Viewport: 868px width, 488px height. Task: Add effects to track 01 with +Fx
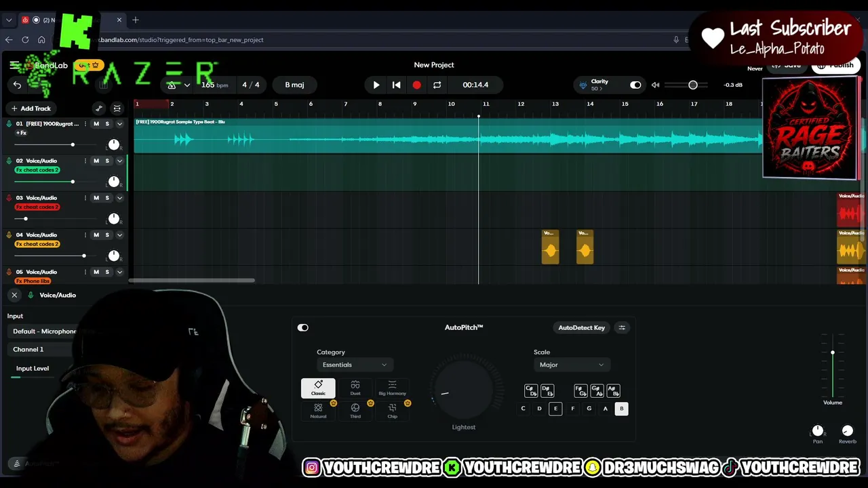[21, 133]
